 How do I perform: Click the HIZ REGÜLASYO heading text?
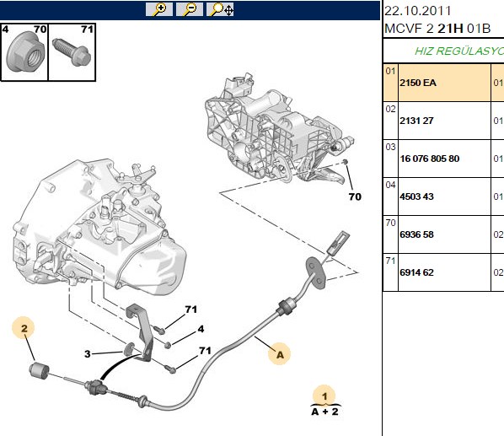pyautogui.click(x=459, y=51)
